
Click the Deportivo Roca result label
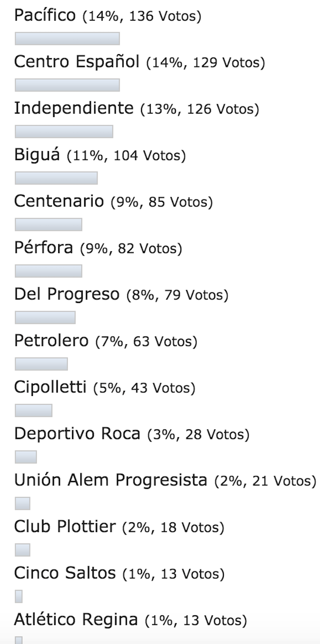click(x=132, y=434)
